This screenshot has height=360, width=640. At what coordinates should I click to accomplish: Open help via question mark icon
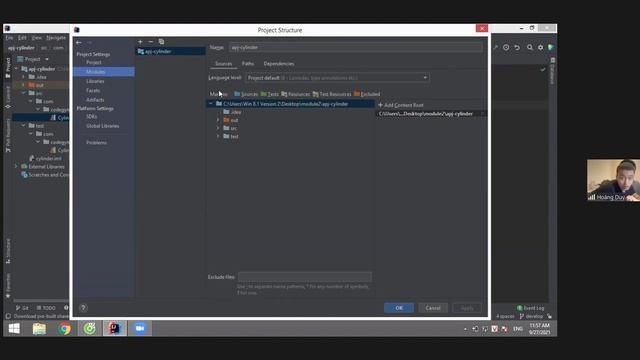click(x=83, y=308)
